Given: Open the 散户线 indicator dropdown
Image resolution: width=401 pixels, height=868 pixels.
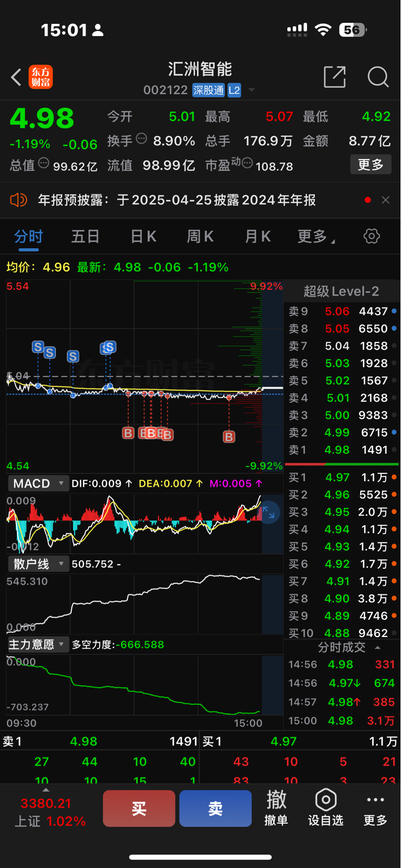Looking at the screenshot, I should point(38,564).
